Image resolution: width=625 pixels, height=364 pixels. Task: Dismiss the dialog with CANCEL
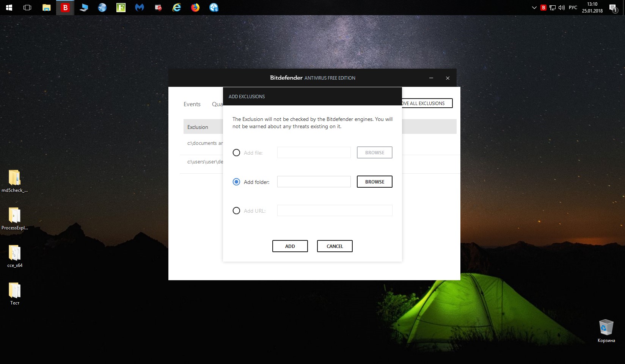[x=335, y=246]
